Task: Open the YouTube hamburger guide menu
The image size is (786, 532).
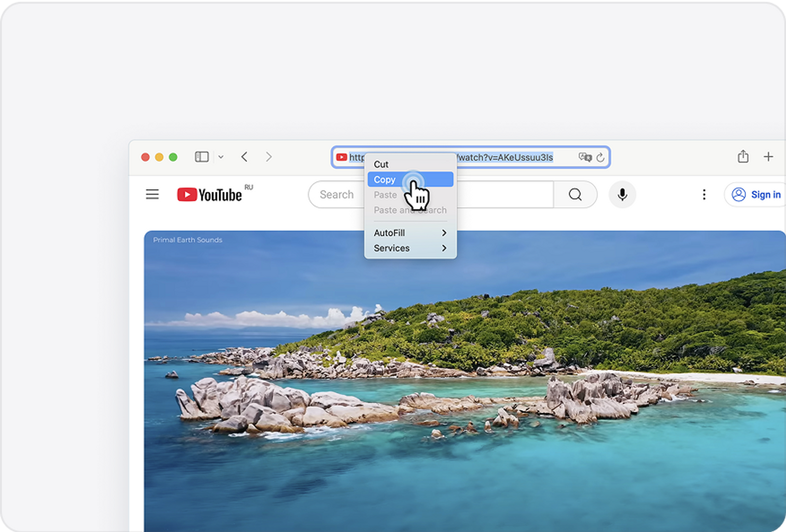Action: pos(152,194)
